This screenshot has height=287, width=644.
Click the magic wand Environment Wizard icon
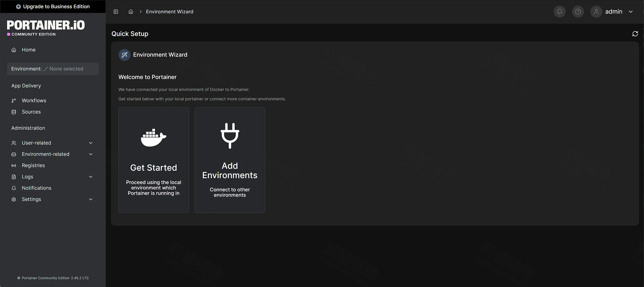pyautogui.click(x=124, y=55)
